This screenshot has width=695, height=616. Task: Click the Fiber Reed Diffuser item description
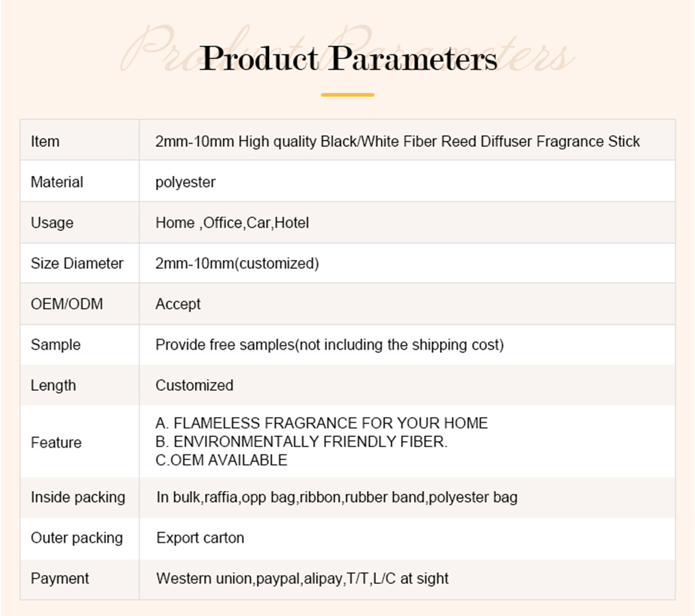tap(397, 141)
